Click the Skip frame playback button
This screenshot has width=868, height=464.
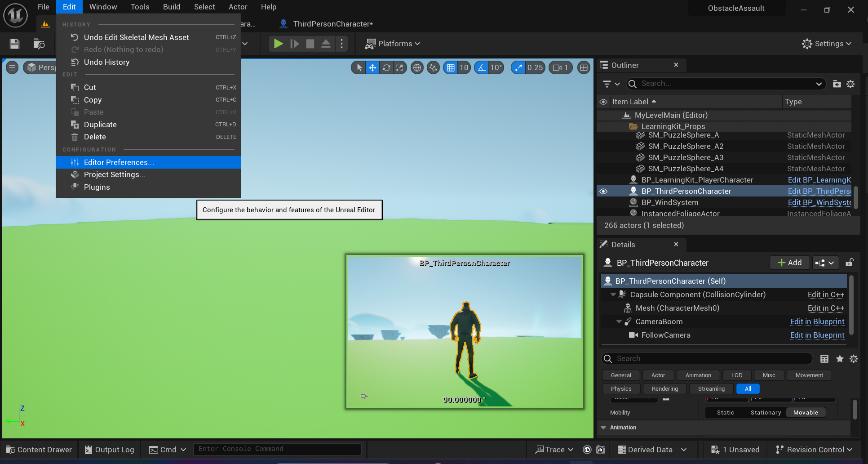coord(295,44)
